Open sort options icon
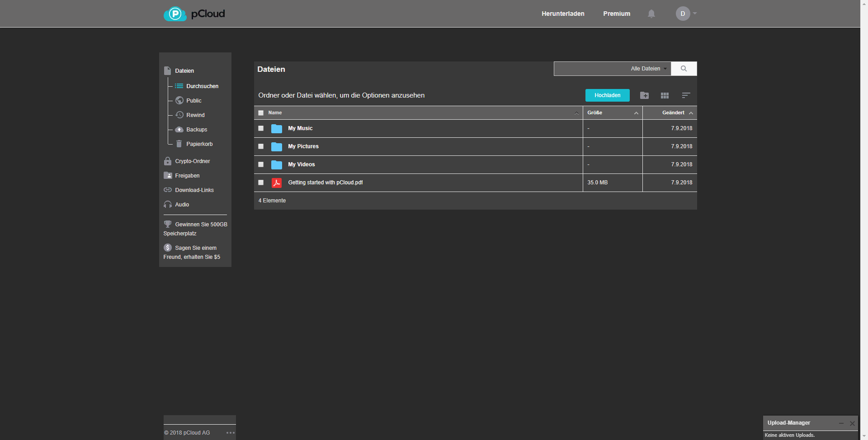 coord(686,95)
